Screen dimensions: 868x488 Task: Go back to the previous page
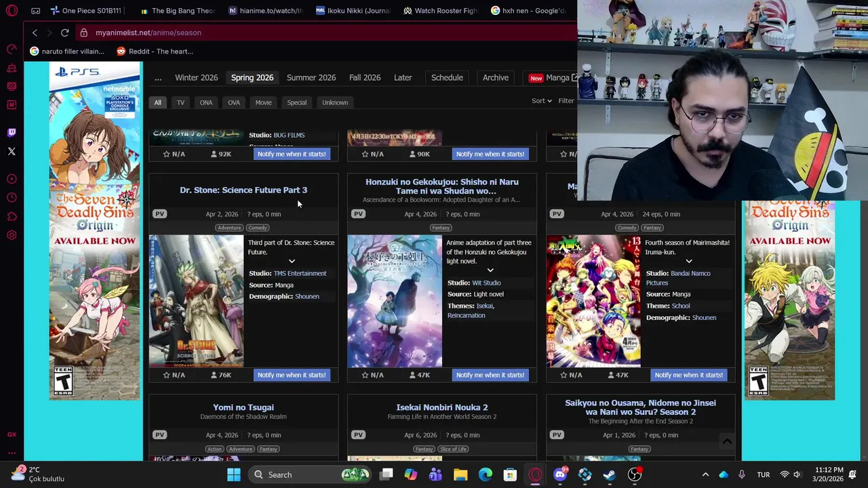(x=35, y=33)
